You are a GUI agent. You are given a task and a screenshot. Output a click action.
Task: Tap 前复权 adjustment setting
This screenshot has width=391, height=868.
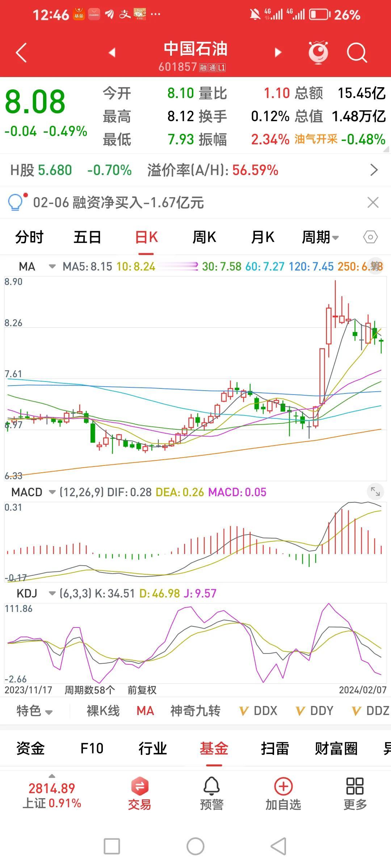click(x=142, y=690)
